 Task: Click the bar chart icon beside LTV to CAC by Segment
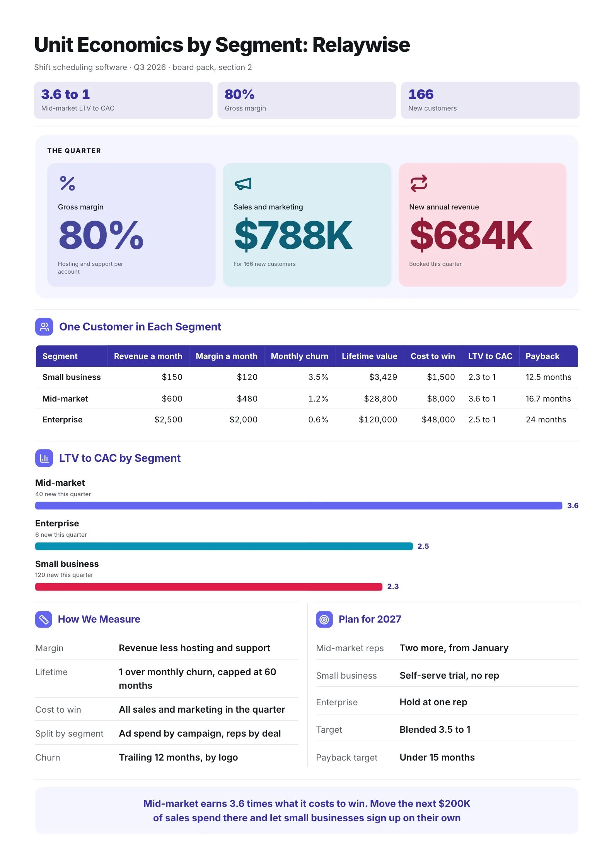(x=44, y=458)
